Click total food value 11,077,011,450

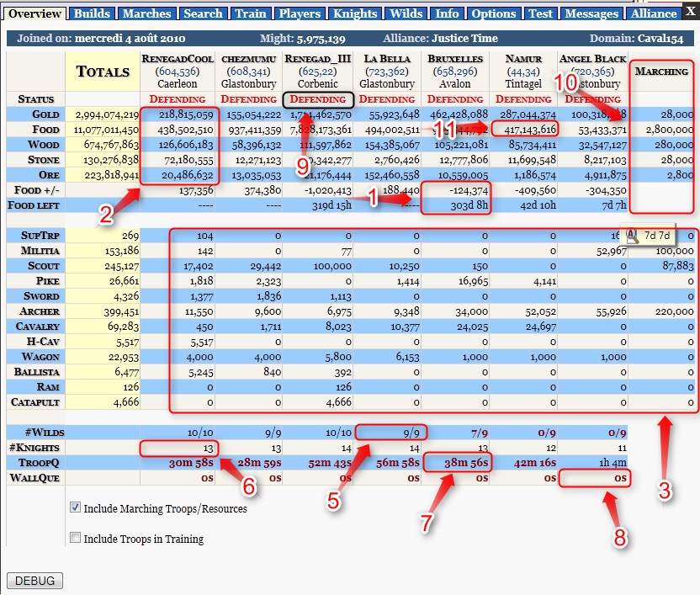(x=106, y=130)
